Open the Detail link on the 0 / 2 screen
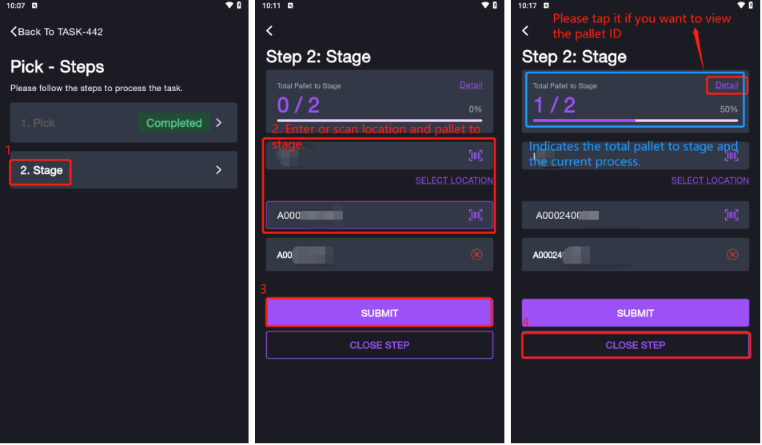Viewport: 762px width, 445px height. (x=470, y=85)
